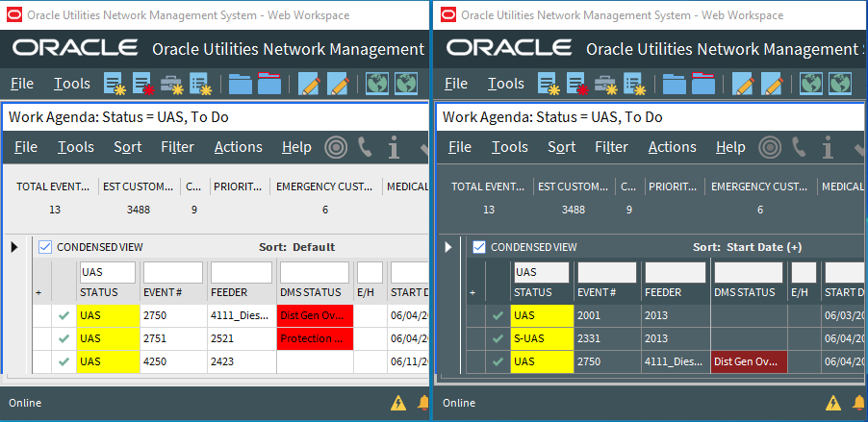Click first work agenda list icon in left window toolbar
The height and width of the screenshot is (422, 868).
coord(115,84)
